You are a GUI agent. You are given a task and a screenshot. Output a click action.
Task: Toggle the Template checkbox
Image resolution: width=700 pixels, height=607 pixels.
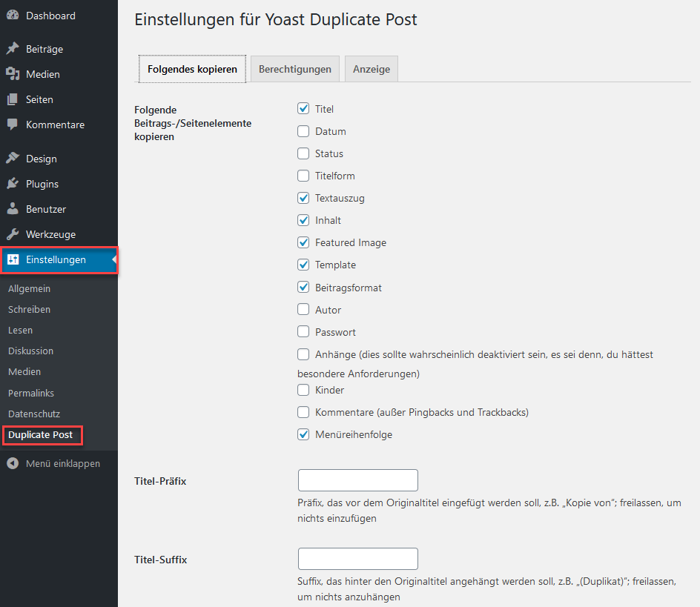tap(303, 265)
